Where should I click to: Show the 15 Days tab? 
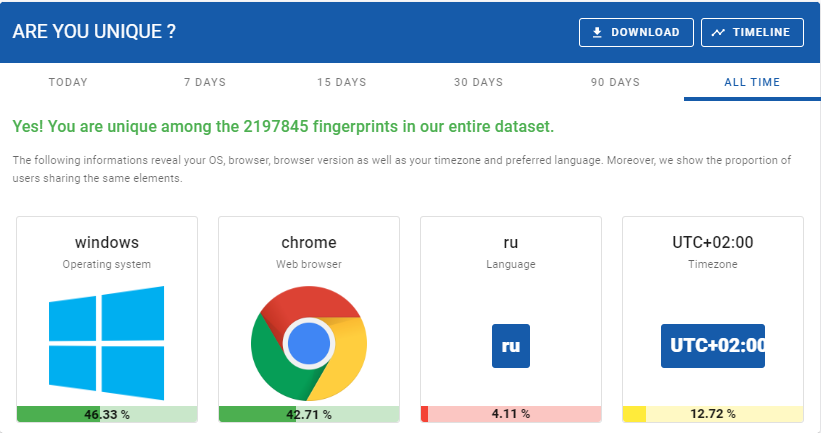click(341, 82)
